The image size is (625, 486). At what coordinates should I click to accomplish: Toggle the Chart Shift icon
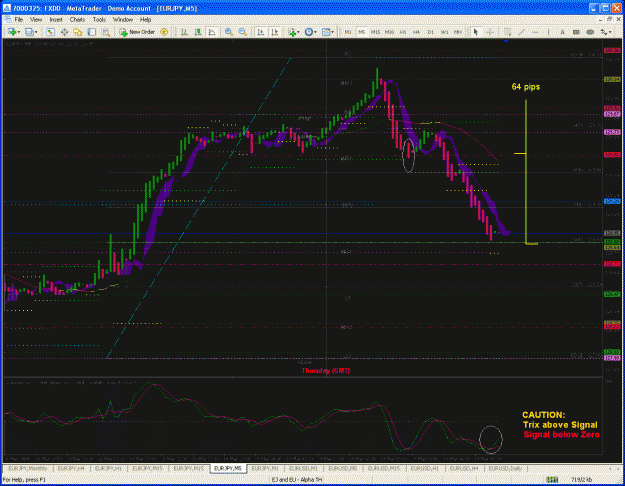point(275,32)
